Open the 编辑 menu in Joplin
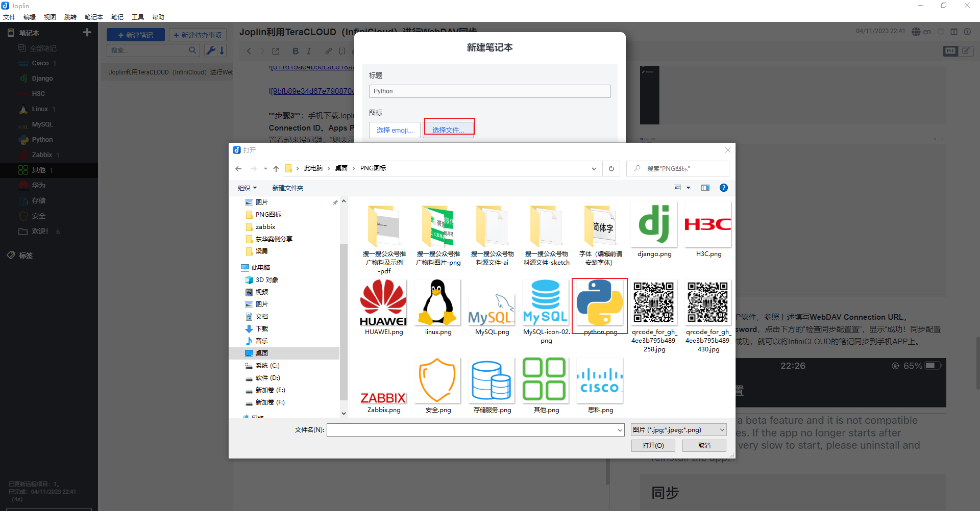This screenshot has width=980, height=511. [30, 17]
